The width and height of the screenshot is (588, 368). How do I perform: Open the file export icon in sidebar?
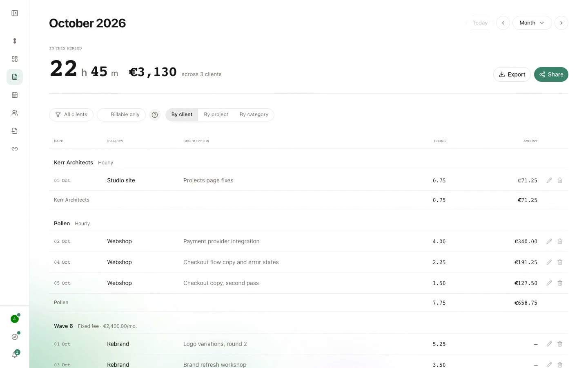15,131
